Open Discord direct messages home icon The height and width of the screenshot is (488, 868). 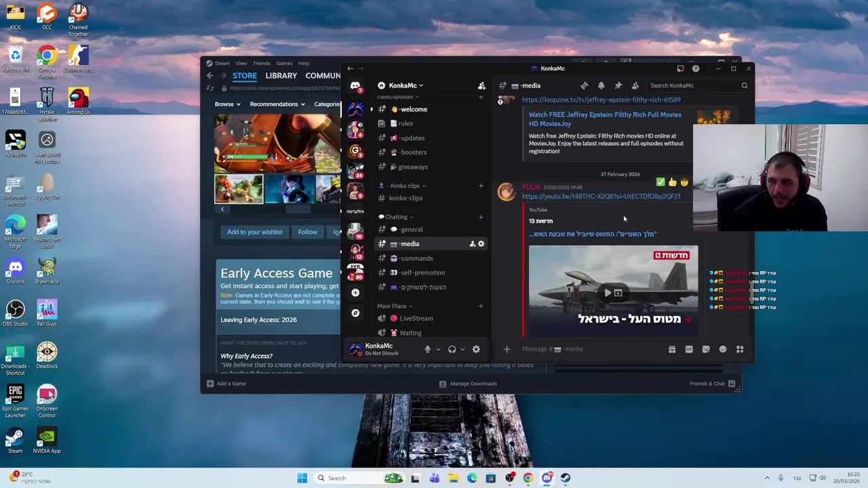pos(355,85)
